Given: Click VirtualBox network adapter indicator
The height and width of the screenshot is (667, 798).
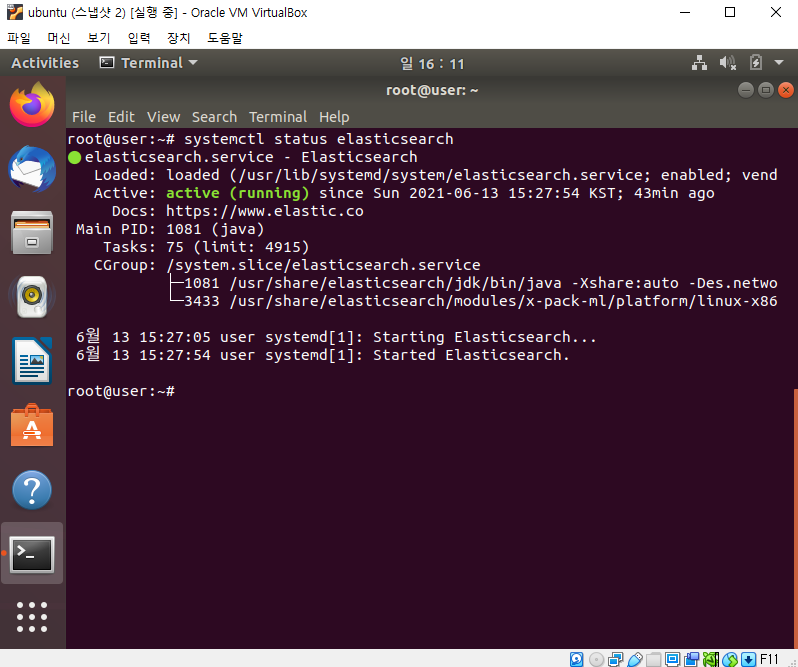Looking at the screenshot, I should [615, 659].
